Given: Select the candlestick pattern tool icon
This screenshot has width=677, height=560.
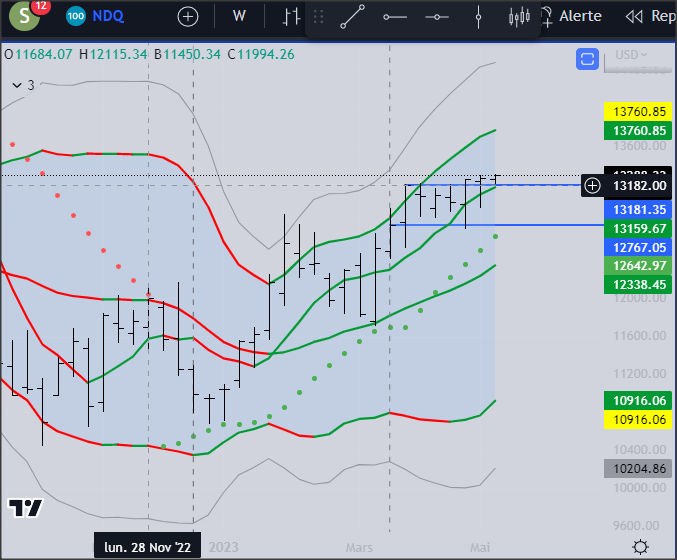Looking at the screenshot, I should pos(519,17).
